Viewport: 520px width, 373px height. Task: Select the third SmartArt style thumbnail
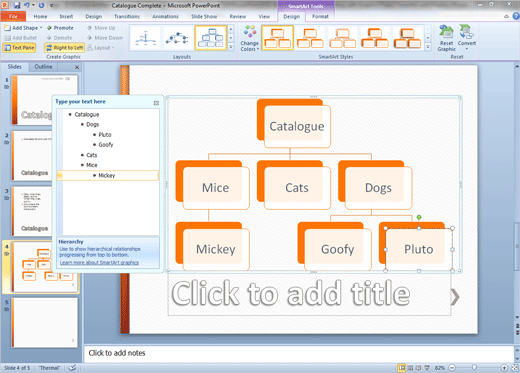342,38
